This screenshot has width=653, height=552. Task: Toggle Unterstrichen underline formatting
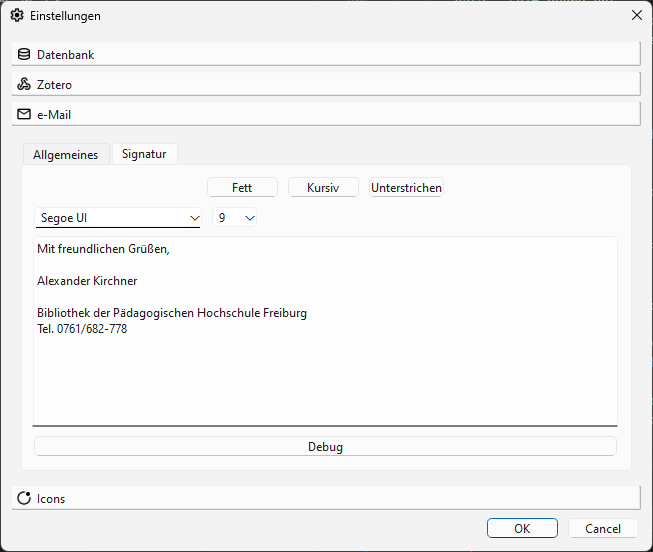(406, 187)
